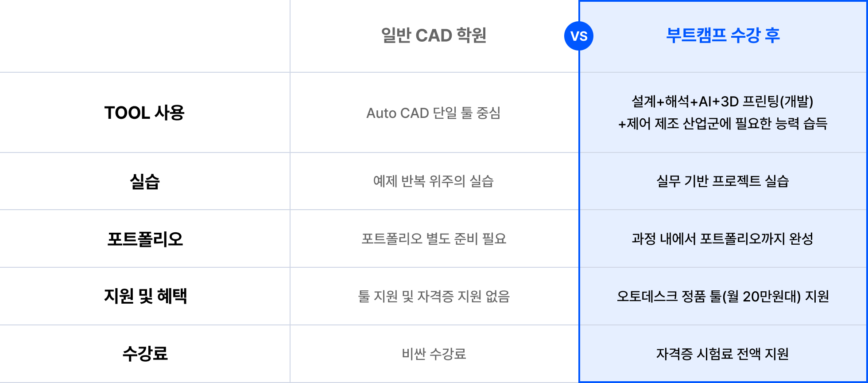Image resolution: width=868 pixels, height=383 pixels.
Task: Select '실무 기반 프로젝트 실습' in blue column
Action: [722, 181]
